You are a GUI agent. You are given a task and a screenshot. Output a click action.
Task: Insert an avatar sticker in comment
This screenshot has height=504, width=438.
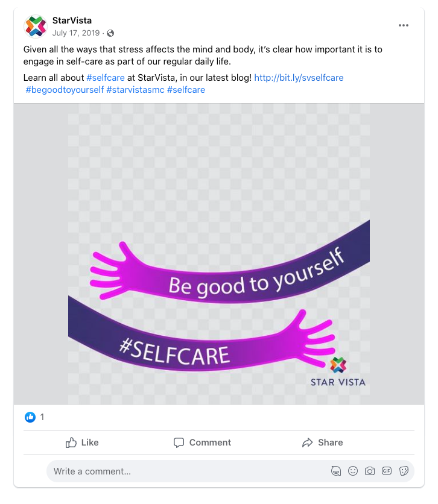click(336, 471)
